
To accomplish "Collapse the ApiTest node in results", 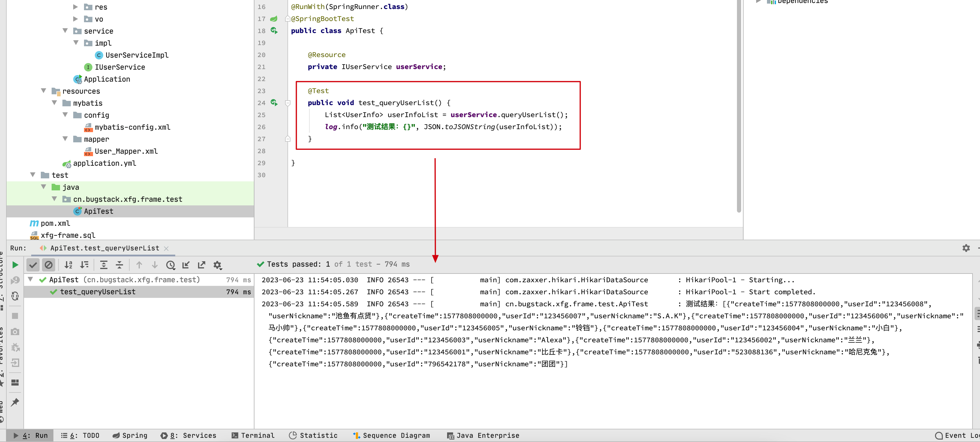I will (x=30, y=280).
